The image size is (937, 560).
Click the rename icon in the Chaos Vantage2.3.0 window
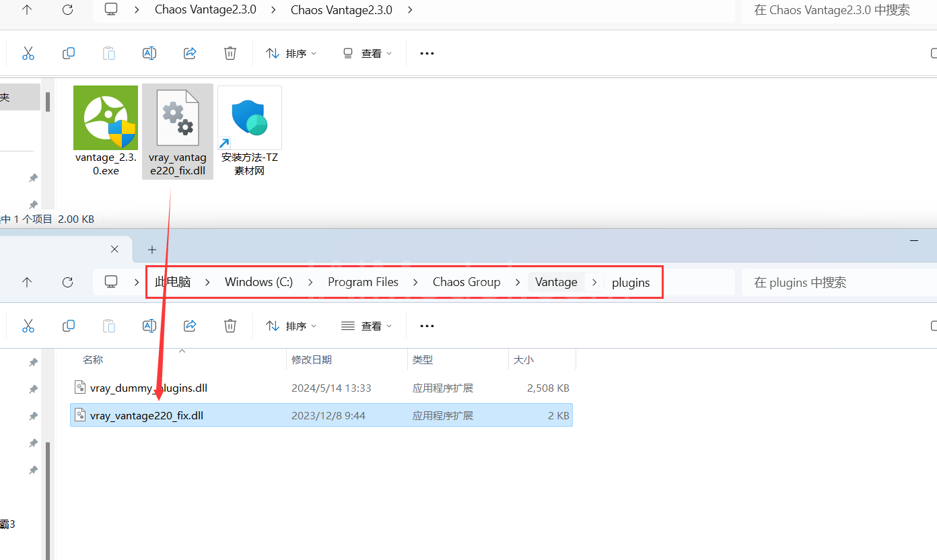149,53
